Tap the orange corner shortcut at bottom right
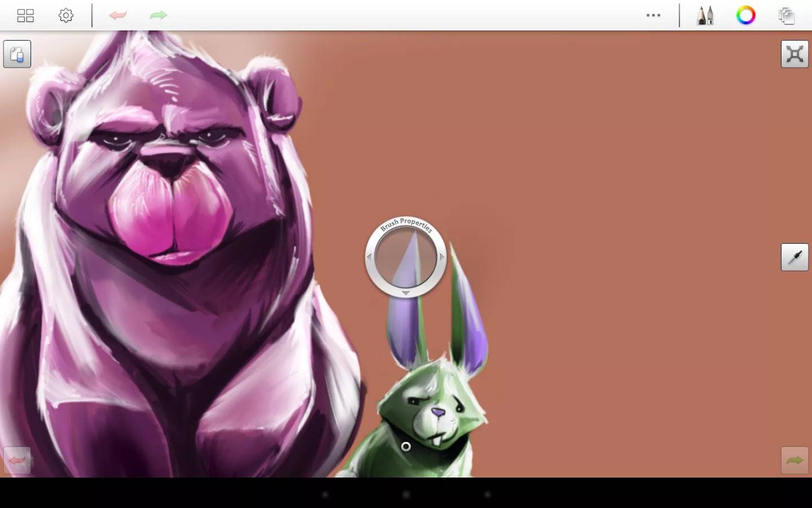Image resolution: width=812 pixels, height=508 pixels. tap(795, 461)
